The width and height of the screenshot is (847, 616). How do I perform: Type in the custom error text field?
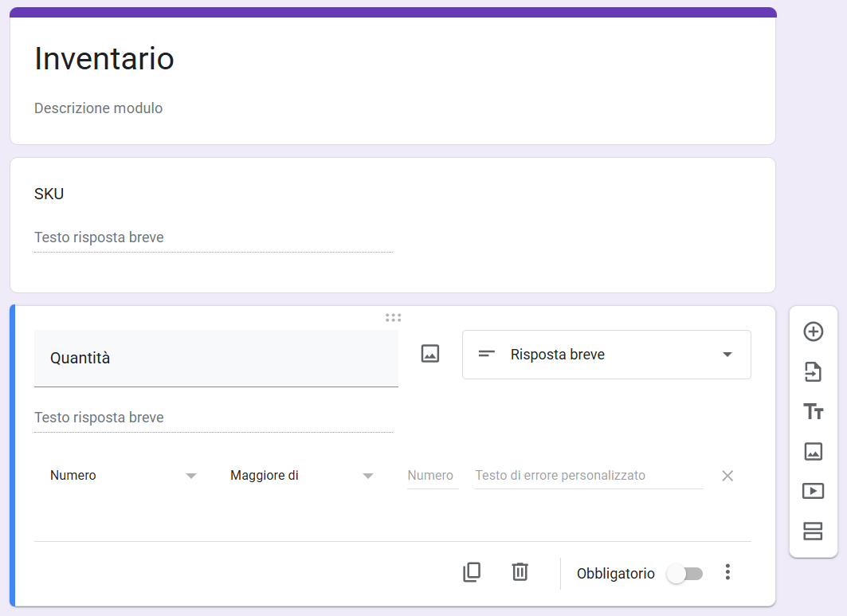click(x=588, y=475)
